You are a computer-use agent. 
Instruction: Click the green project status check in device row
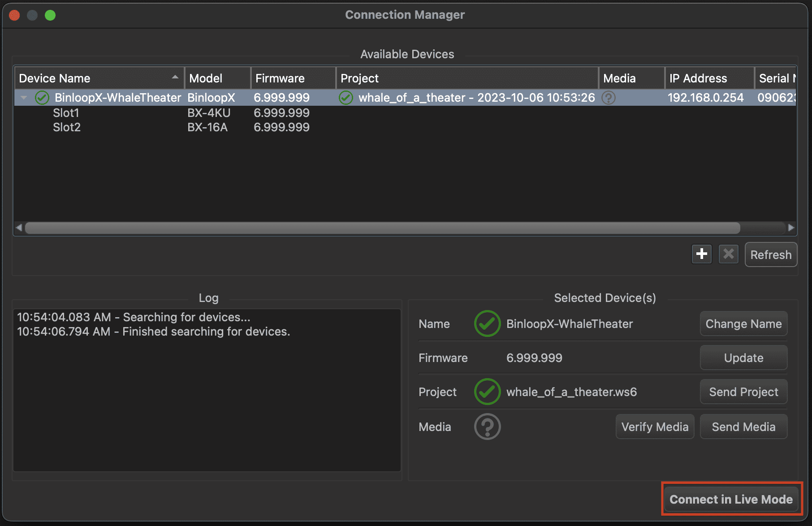tap(346, 98)
